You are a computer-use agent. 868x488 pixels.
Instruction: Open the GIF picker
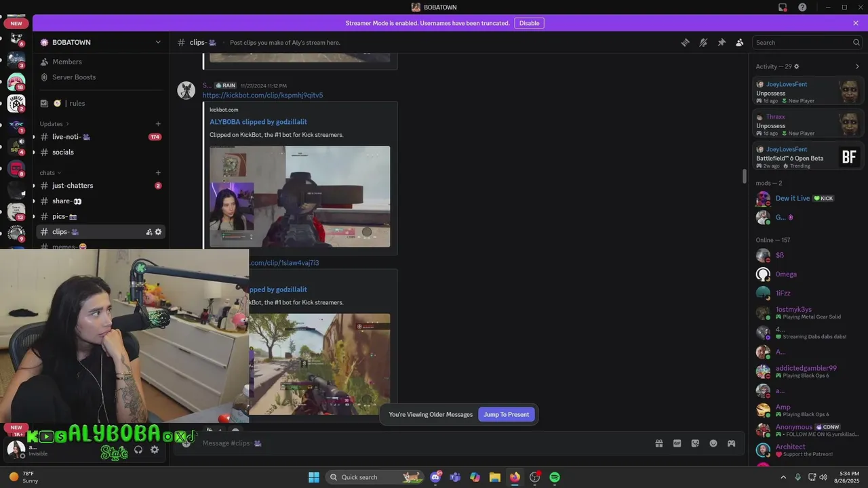pos(677,443)
